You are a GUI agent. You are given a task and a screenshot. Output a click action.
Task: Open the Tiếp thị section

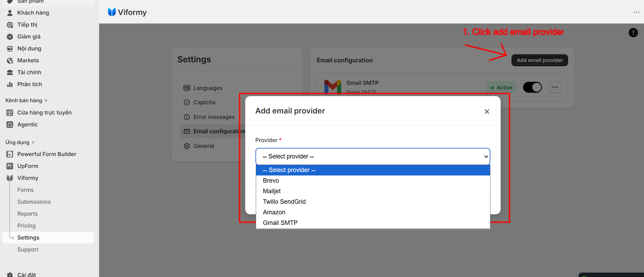(27, 25)
